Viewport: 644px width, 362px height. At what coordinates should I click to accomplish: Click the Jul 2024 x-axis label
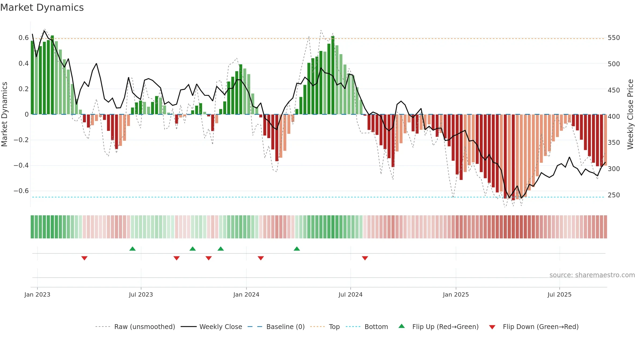[350, 294]
